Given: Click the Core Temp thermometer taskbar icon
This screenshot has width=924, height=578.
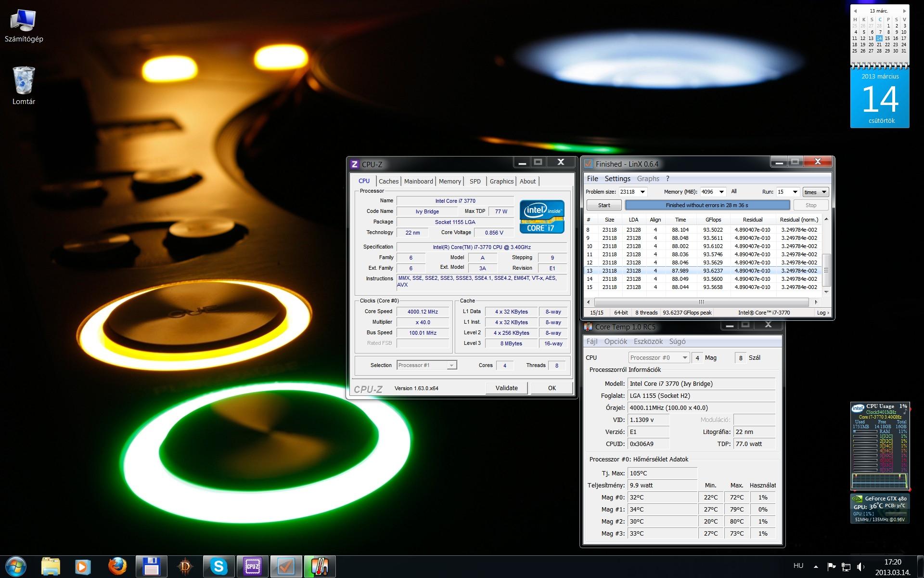Looking at the screenshot, I should click(320, 566).
